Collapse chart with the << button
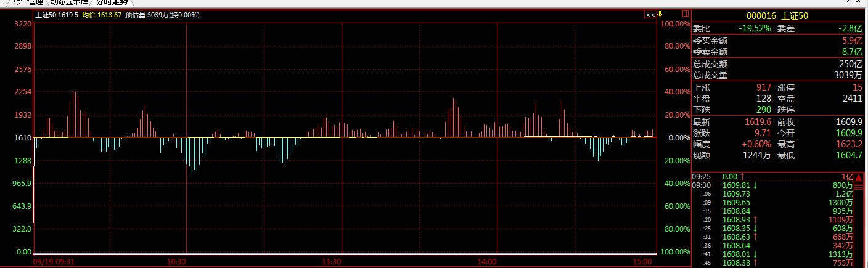Screen dimensions: 868x268 tap(650, 14)
